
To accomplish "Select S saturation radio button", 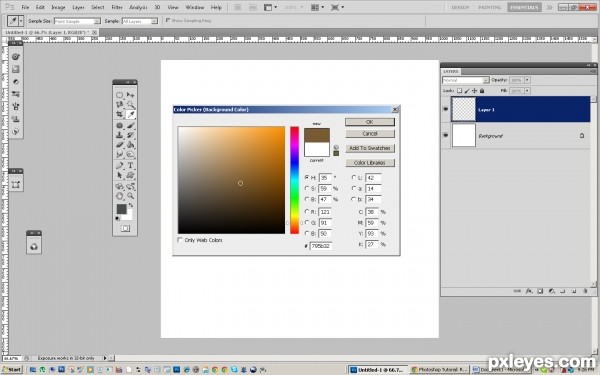I will [x=307, y=188].
